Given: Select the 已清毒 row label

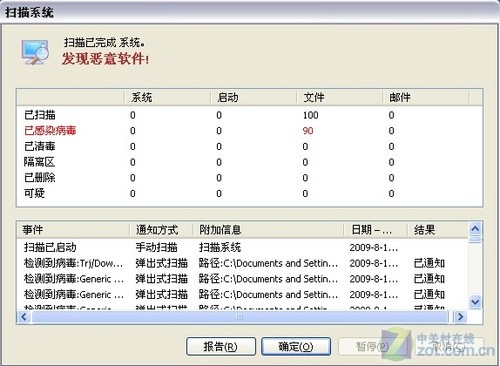Looking at the screenshot, I should tap(40, 146).
